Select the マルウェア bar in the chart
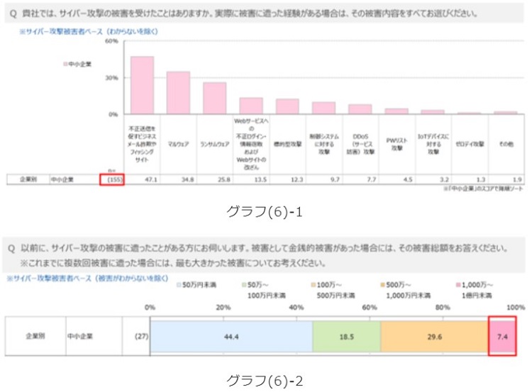Image resolution: width=532 pixels, height=392 pixels. (x=178, y=93)
